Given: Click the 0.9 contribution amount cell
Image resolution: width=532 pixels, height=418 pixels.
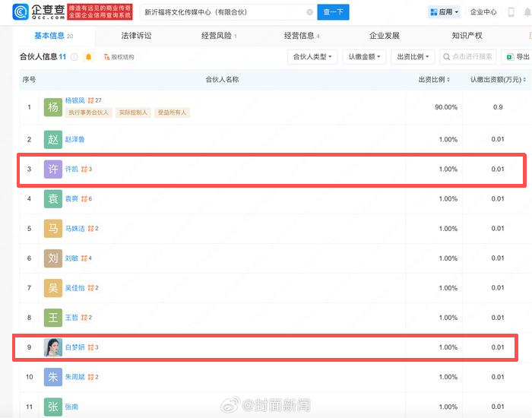Looking at the screenshot, I should click(498, 107).
